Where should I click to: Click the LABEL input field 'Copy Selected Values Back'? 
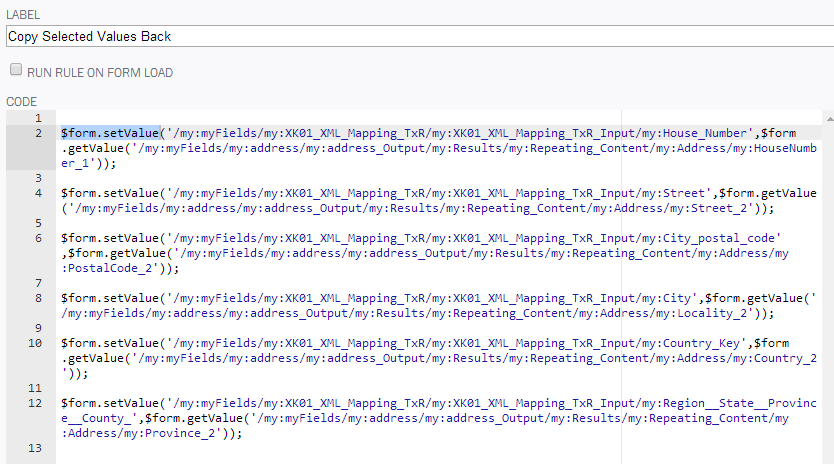(x=420, y=36)
